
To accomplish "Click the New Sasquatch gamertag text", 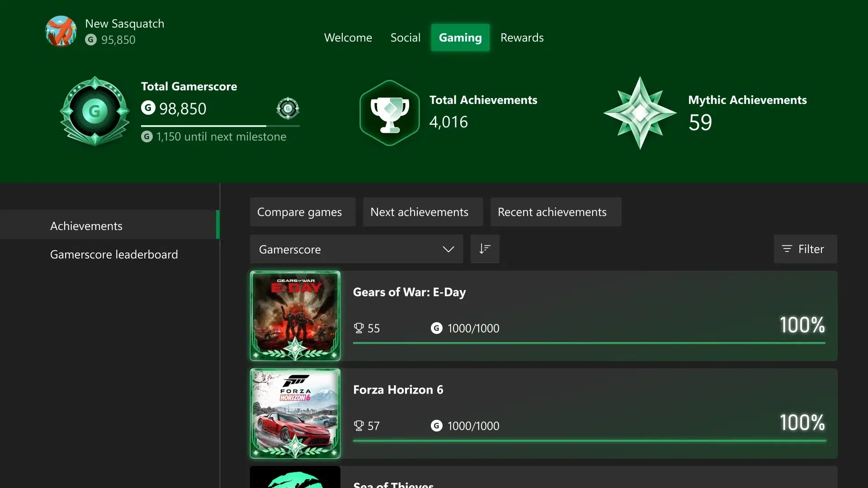I will click(125, 23).
